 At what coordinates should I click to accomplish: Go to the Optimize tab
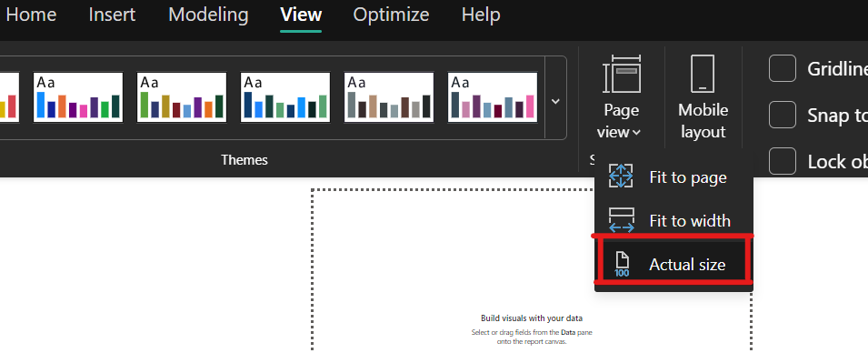[391, 15]
